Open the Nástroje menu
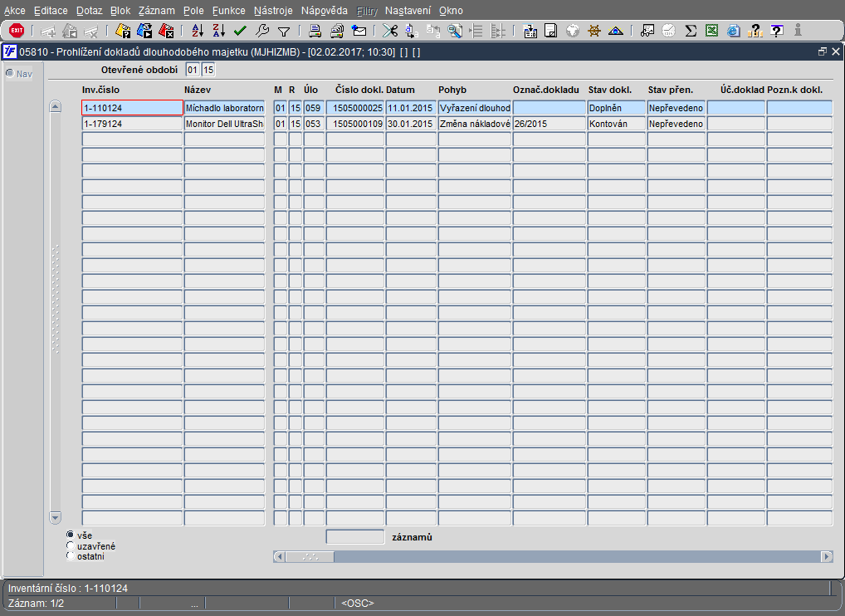Image resolution: width=845 pixels, height=616 pixels. [273, 10]
